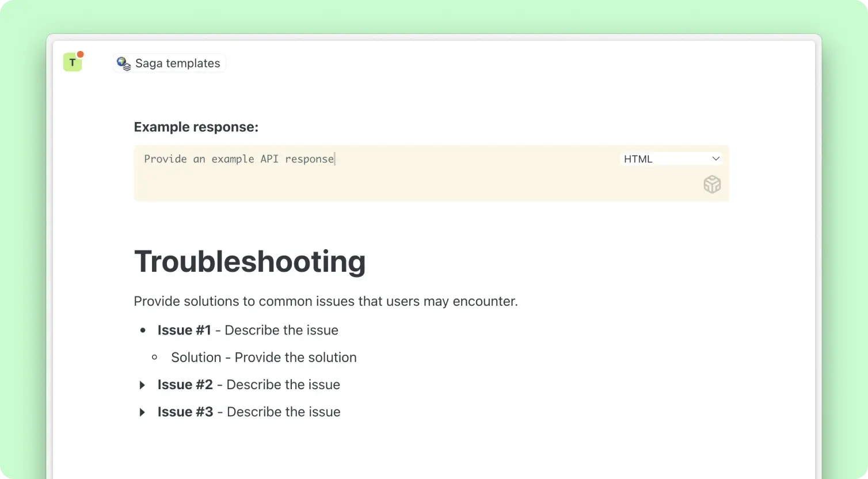Click 'Solution - Provide the solution' text
Image resolution: width=868 pixels, height=479 pixels.
tap(264, 358)
